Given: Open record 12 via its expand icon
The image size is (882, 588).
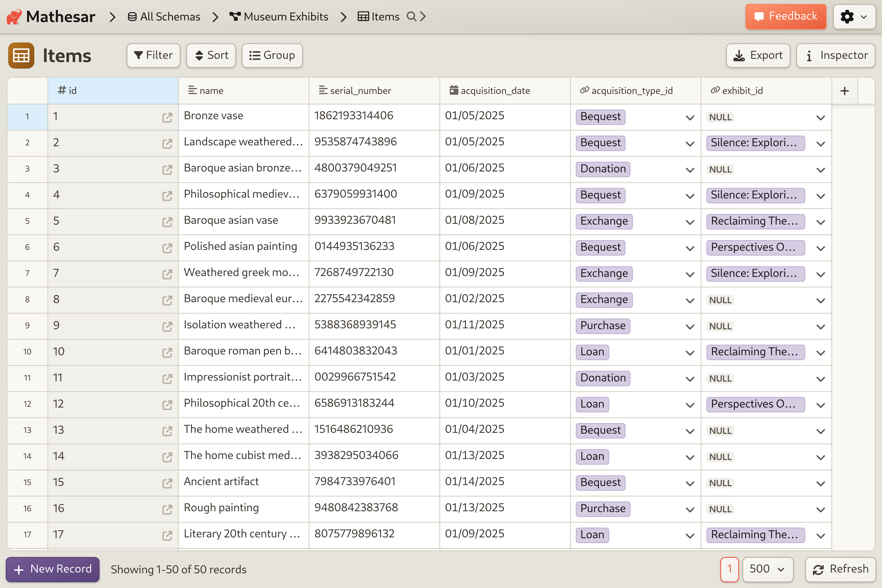Looking at the screenshot, I should [167, 405].
